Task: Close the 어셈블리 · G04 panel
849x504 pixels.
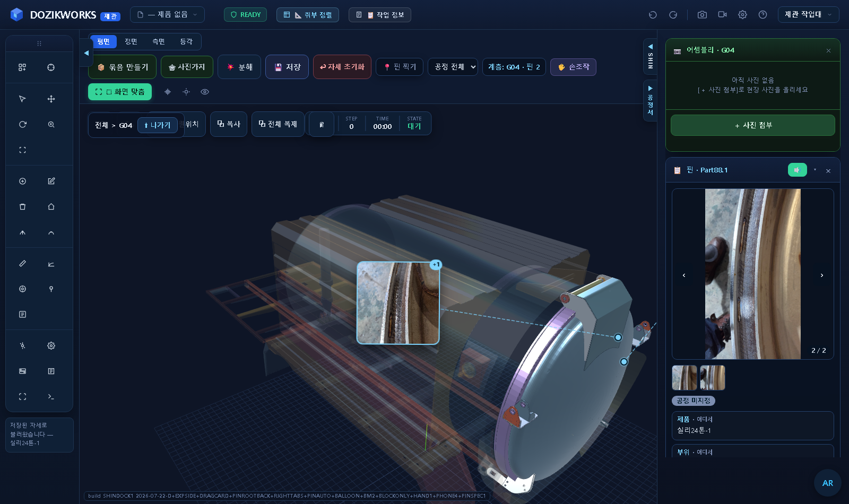Action: pos(828,50)
